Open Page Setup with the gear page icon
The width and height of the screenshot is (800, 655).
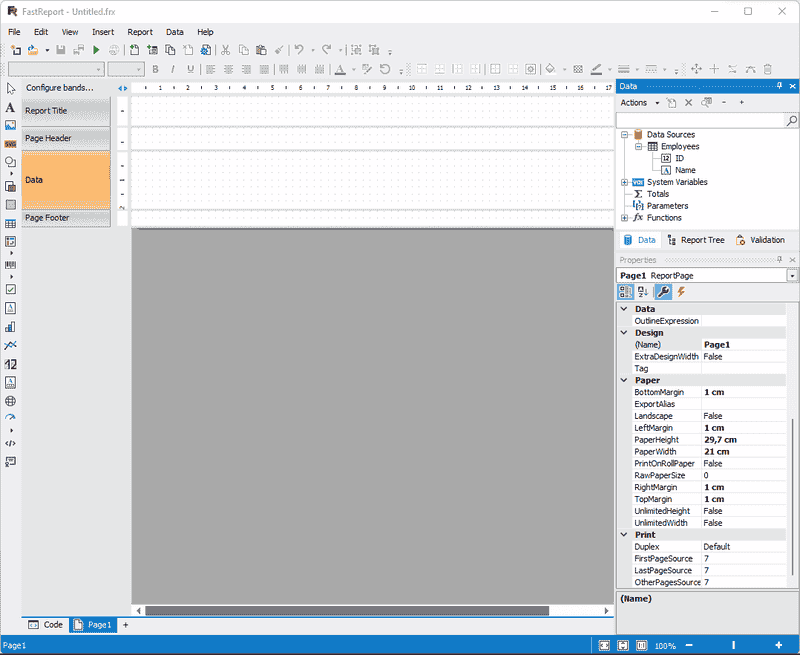coord(206,50)
